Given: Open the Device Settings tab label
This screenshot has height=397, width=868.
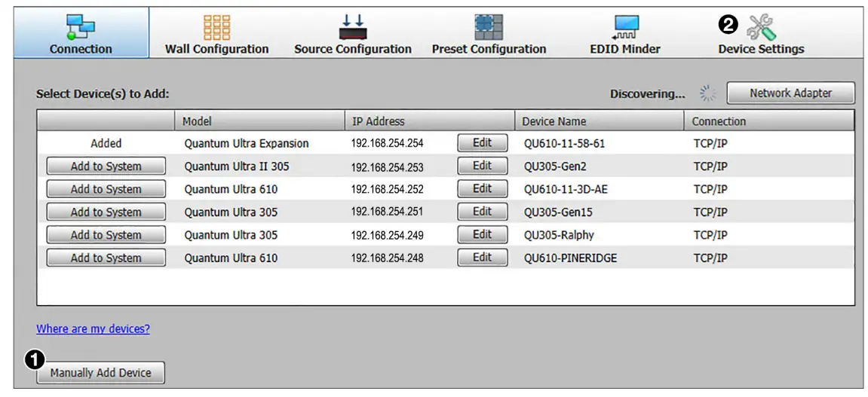Looking at the screenshot, I should [761, 49].
